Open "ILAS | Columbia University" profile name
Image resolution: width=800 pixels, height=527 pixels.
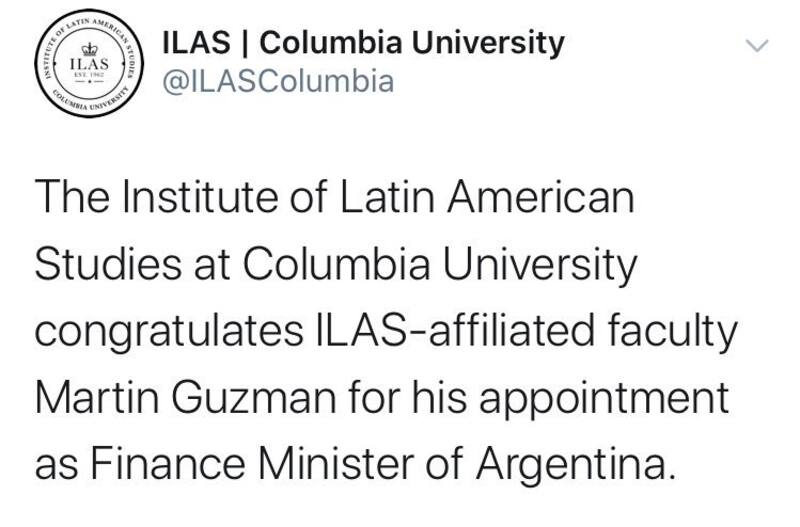363,44
